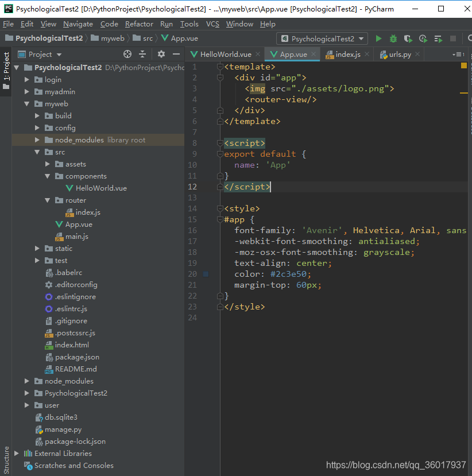The height and width of the screenshot is (476, 472).
Task: Click the stop process square icon
Action: [453, 38]
